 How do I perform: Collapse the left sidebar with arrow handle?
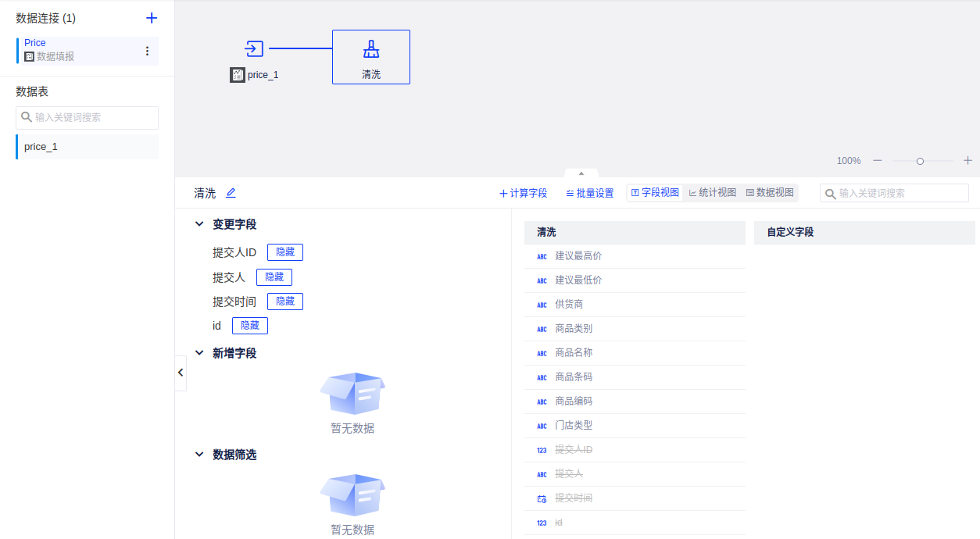pyautogui.click(x=181, y=373)
